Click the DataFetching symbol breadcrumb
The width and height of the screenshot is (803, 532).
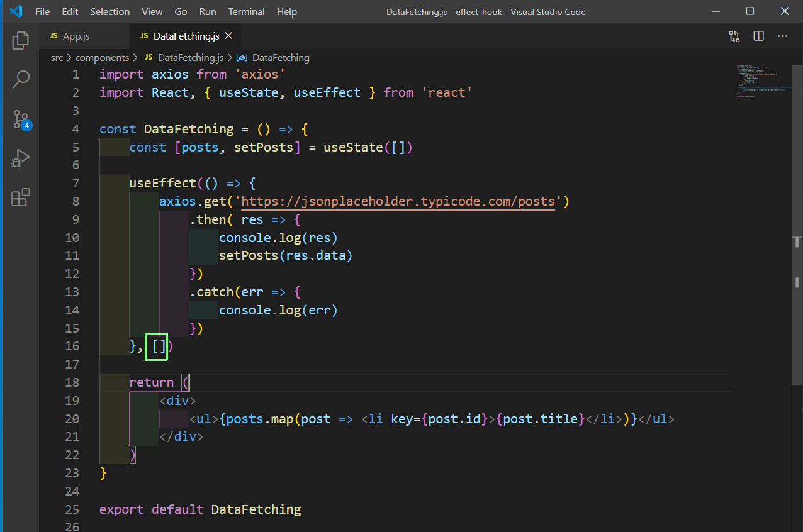click(x=281, y=58)
